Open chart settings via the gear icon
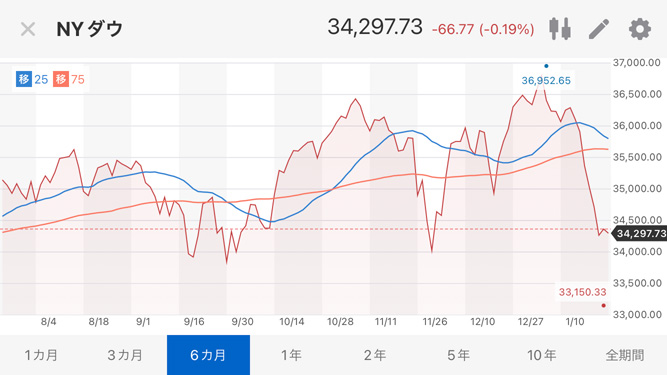This screenshot has height=375, width=667. tap(640, 29)
